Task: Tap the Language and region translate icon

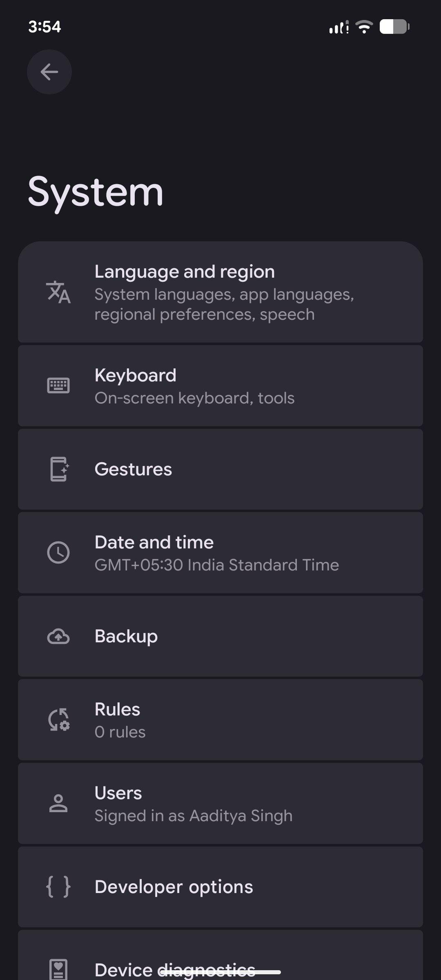Action: click(x=58, y=292)
